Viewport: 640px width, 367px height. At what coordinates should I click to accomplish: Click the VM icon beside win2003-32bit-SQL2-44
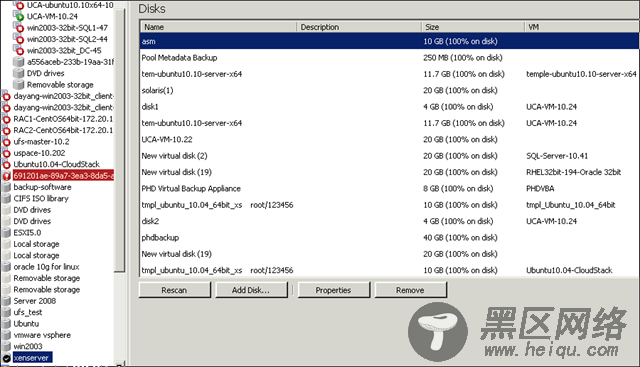coord(19,39)
